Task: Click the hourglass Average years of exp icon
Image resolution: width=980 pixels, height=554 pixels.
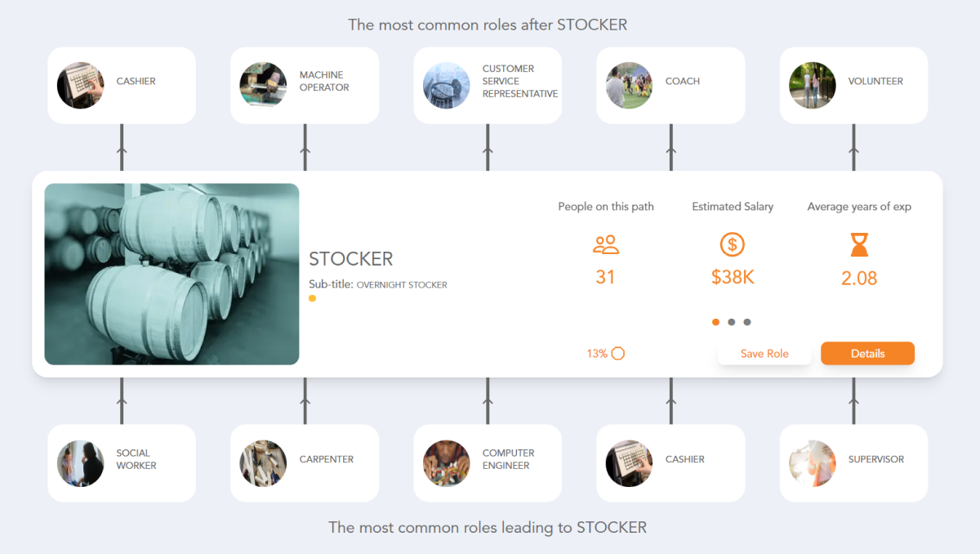Action: pyautogui.click(x=859, y=243)
